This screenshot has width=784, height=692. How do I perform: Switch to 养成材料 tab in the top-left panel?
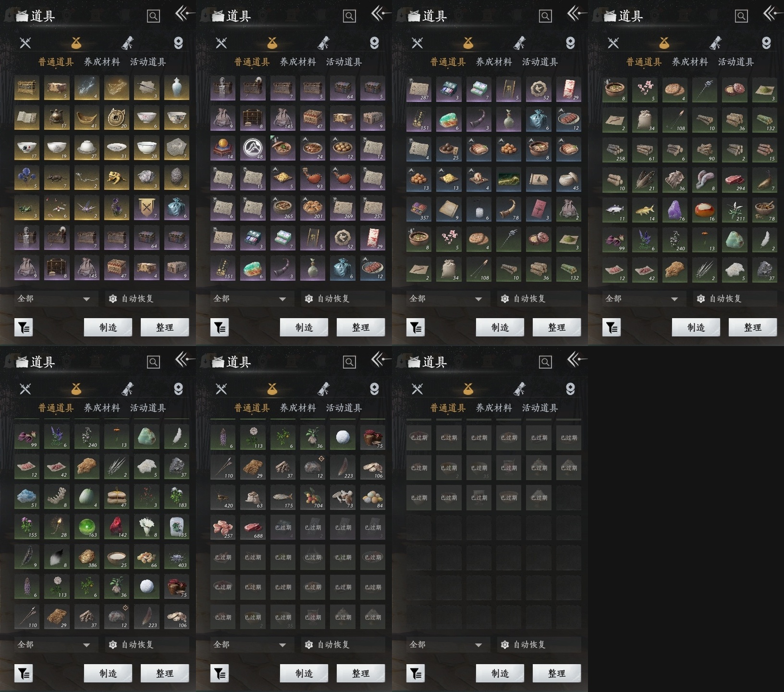tap(102, 62)
